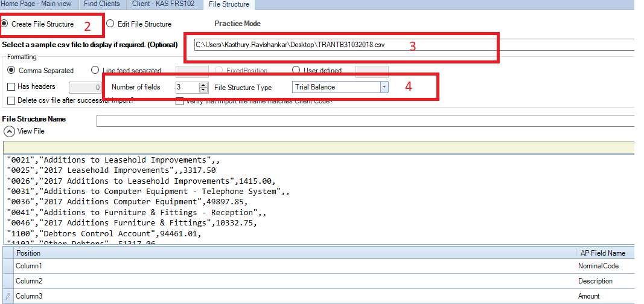
Task: Click the User defined separator text box
Action: click(x=372, y=71)
